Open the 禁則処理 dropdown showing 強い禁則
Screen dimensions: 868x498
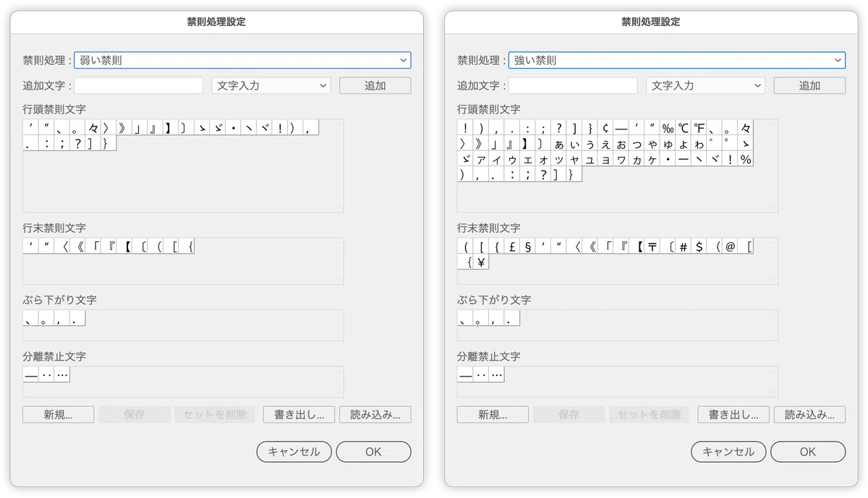coord(677,60)
